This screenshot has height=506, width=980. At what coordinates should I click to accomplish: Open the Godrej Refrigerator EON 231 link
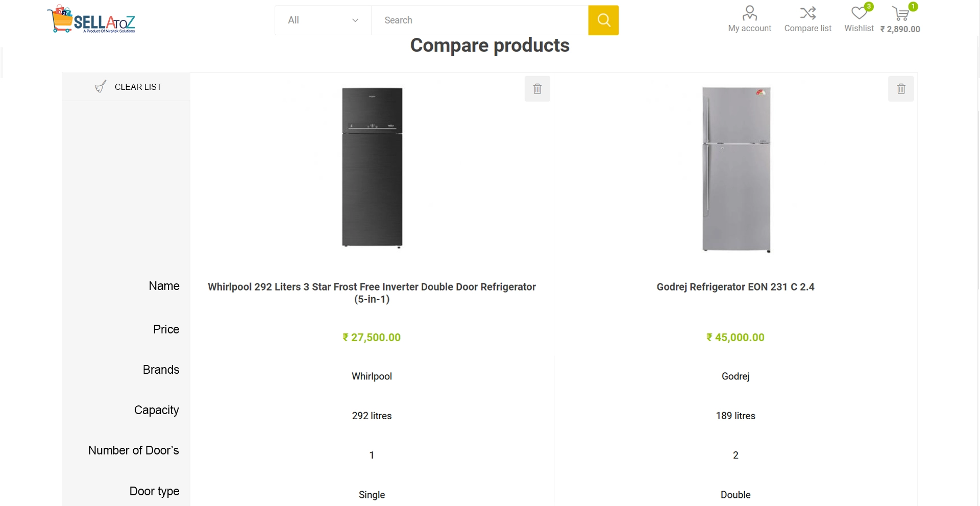(735, 287)
